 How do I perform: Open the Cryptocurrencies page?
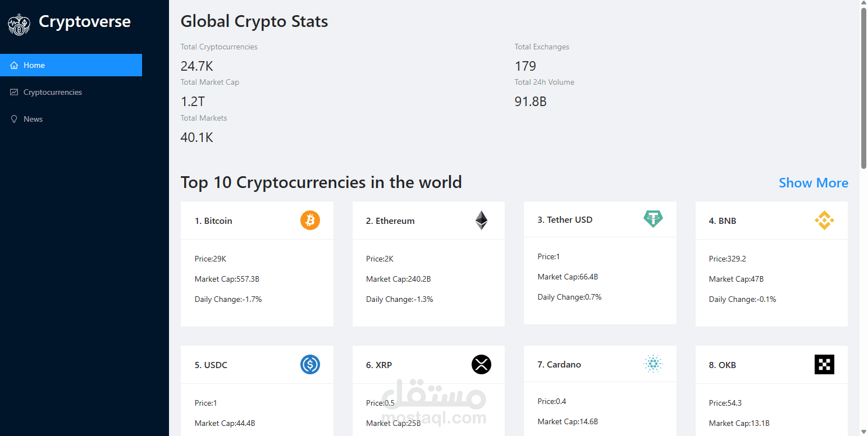53,92
